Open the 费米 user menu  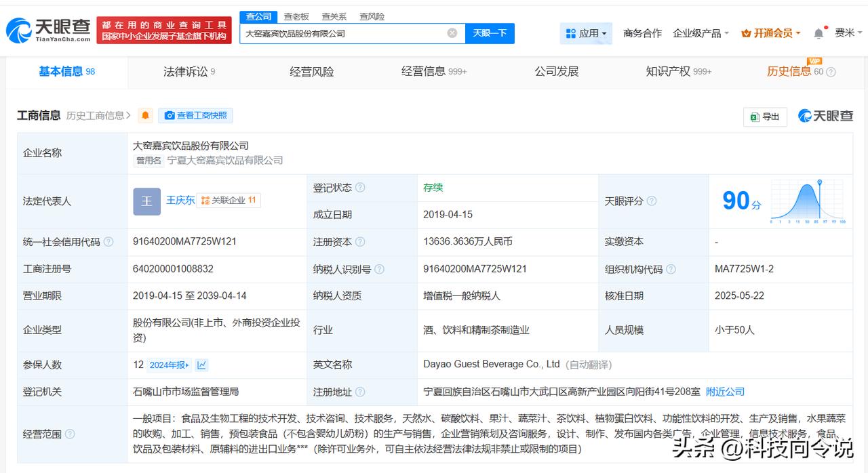pyautogui.click(x=849, y=33)
